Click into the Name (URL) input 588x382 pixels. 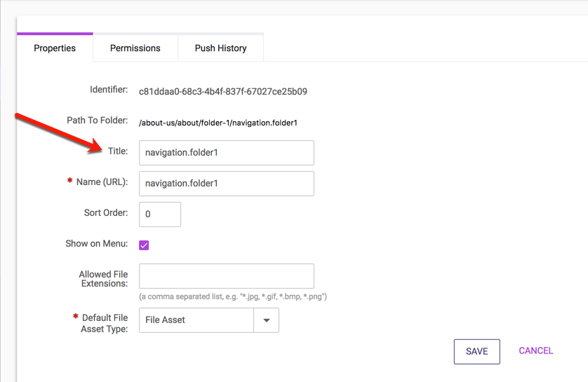pos(226,184)
